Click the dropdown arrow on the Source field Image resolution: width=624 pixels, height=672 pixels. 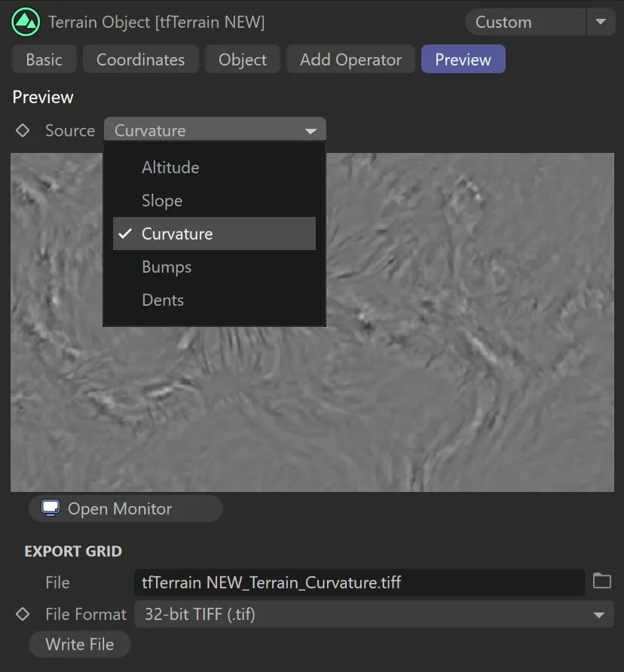[x=311, y=130]
